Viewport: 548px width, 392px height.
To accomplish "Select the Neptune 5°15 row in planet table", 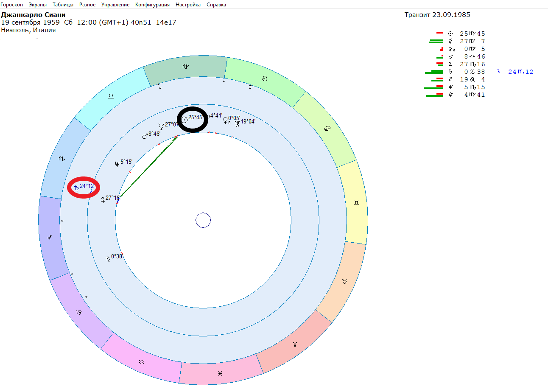I will [x=455, y=87].
